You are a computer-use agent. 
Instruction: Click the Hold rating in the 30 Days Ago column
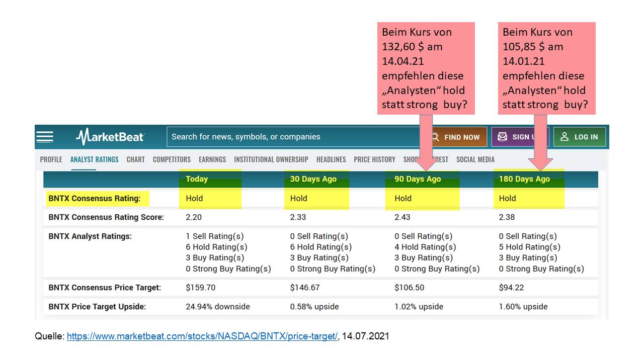(x=299, y=198)
